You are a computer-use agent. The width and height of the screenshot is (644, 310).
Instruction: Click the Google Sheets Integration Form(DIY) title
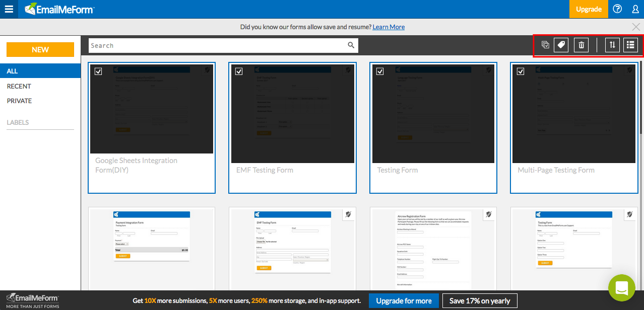coord(137,165)
